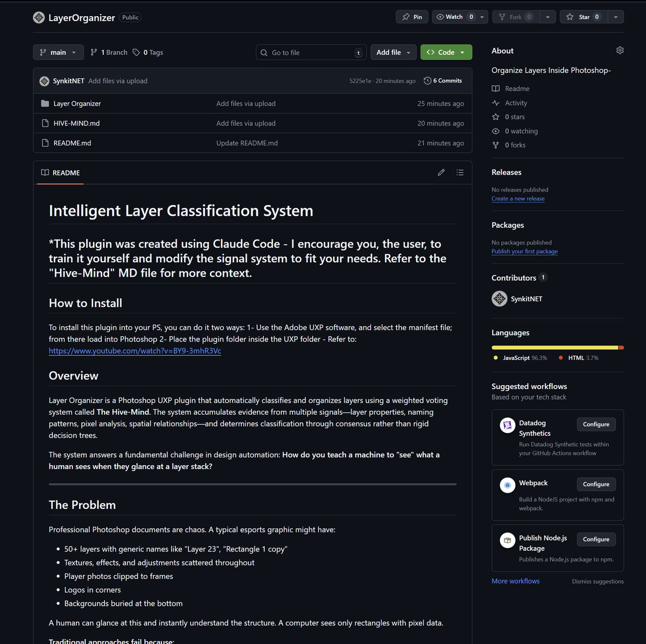Star the LayerOrganizer repository
This screenshot has width=646, height=644.
click(584, 17)
